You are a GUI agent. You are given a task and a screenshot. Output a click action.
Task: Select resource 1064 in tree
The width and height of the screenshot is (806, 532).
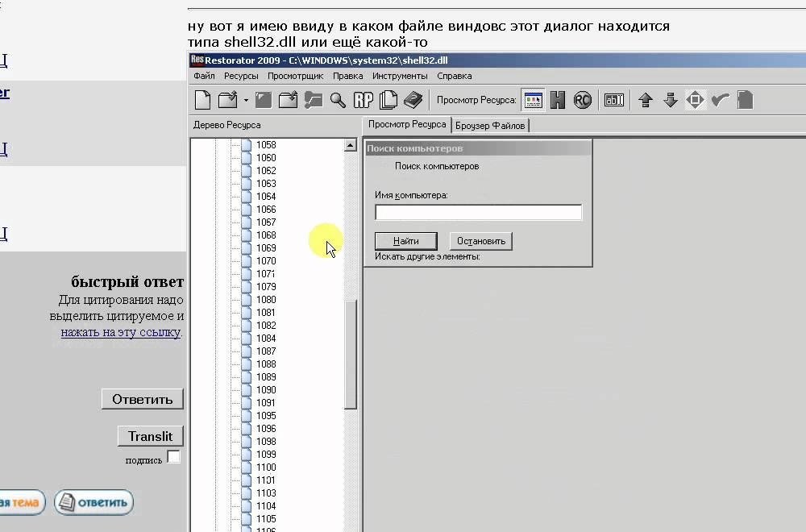(266, 197)
